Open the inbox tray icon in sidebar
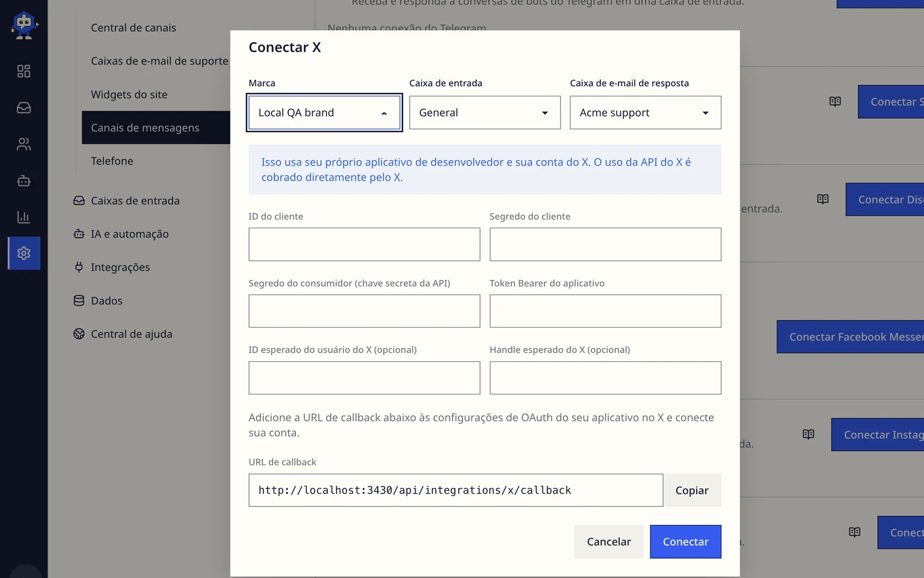Viewport: 924px width, 578px height. [x=24, y=108]
